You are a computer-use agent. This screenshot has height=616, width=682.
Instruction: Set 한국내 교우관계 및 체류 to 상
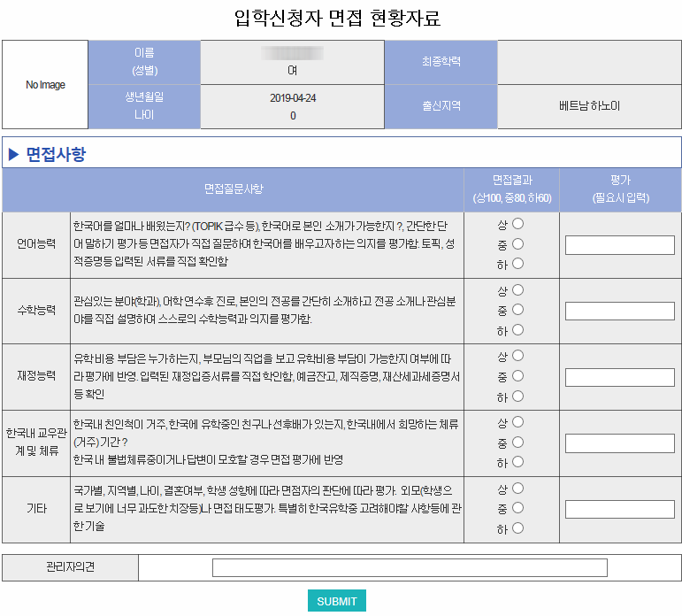pos(518,422)
